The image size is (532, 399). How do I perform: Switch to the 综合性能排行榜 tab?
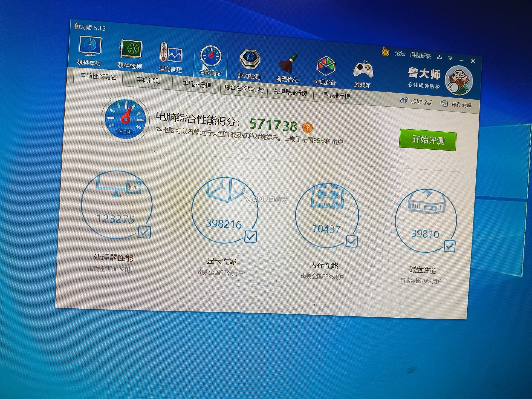tap(244, 88)
